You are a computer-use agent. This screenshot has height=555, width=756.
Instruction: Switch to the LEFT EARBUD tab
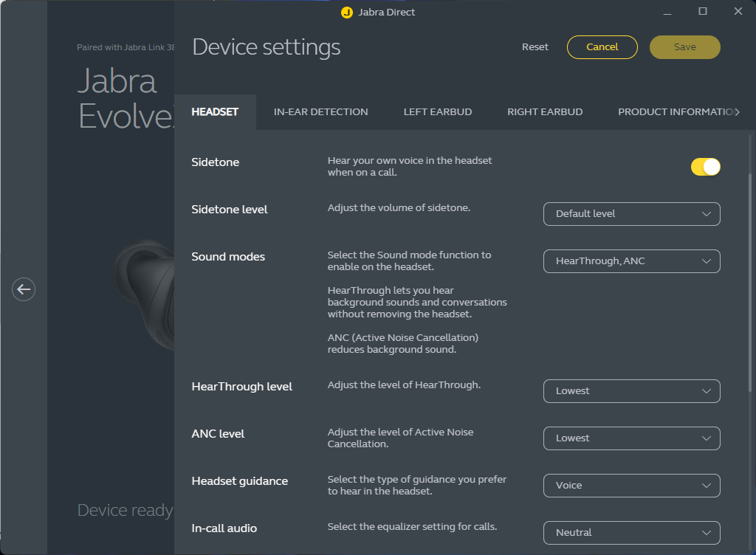437,111
